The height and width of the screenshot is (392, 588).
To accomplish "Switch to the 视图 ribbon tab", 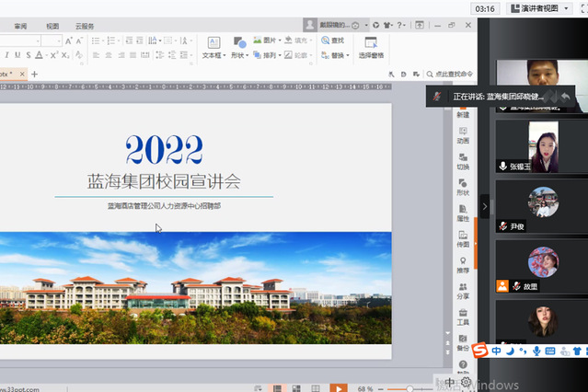I will [x=52, y=26].
